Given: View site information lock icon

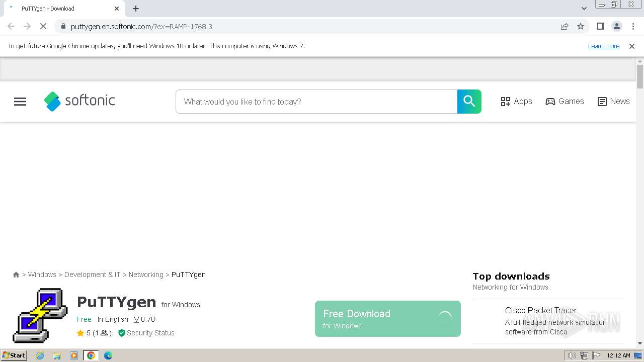Looking at the screenshot, I should pos(63,26).
